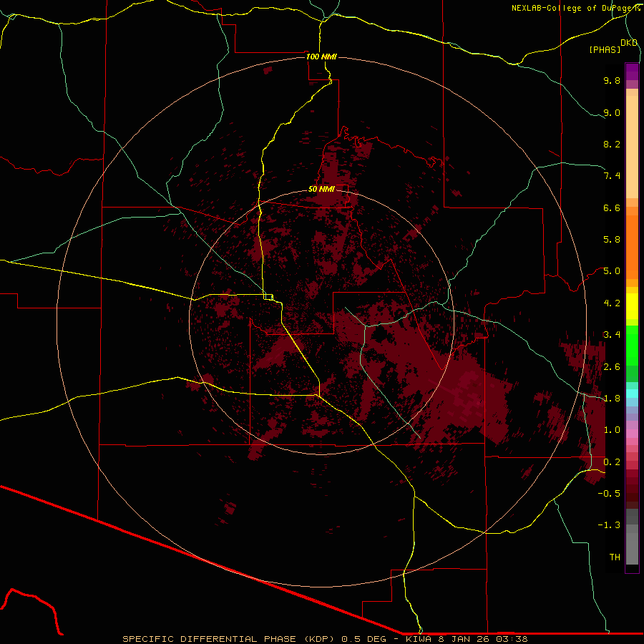The width and height of the screenshot is (644, 644).
Task: Click the 3.4 scale value
Action: pos(612,335)
